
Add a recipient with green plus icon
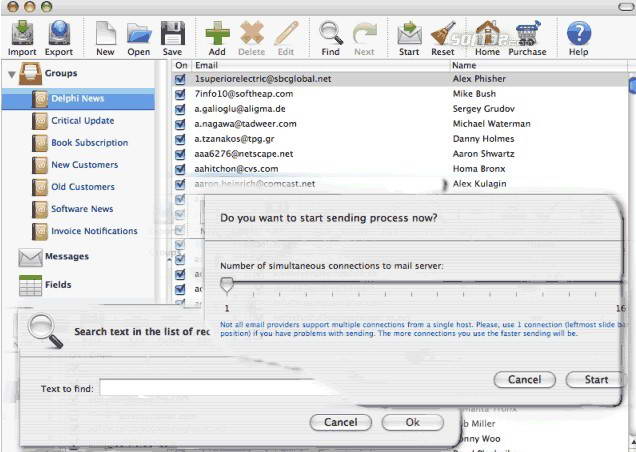[x=217, y=33]
